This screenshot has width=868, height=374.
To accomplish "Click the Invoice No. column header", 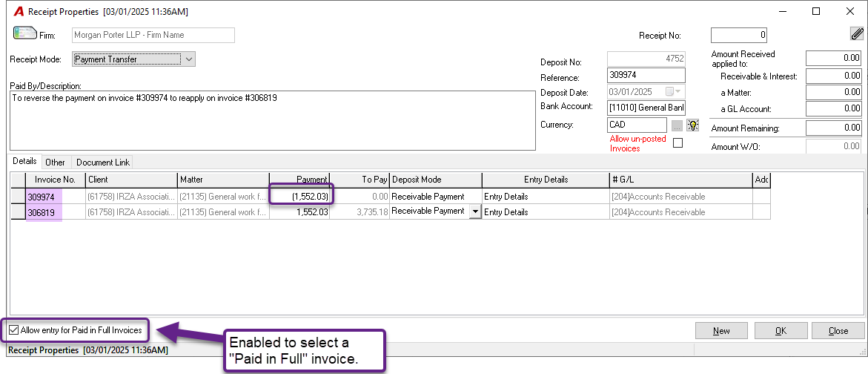I will click(x=56, y=180).
